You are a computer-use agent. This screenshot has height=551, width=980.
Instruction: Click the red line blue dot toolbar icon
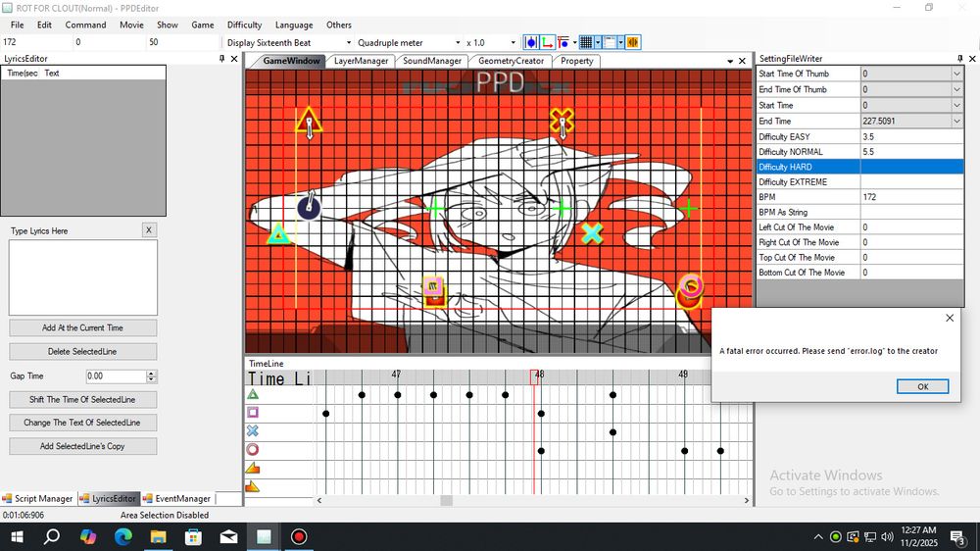(563, 42)
